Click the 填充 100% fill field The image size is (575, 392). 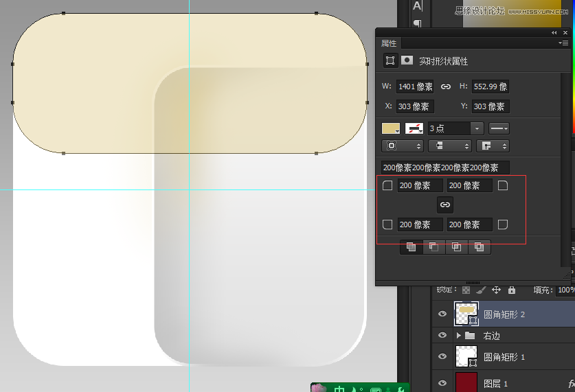[x=565, y=290]
